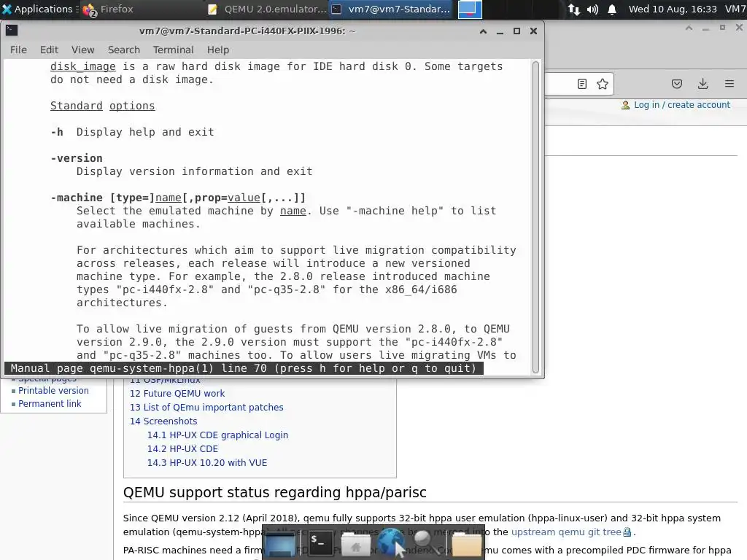Select the vm7@vm7-Standar... terminal taskbar item

click(391, 9)
